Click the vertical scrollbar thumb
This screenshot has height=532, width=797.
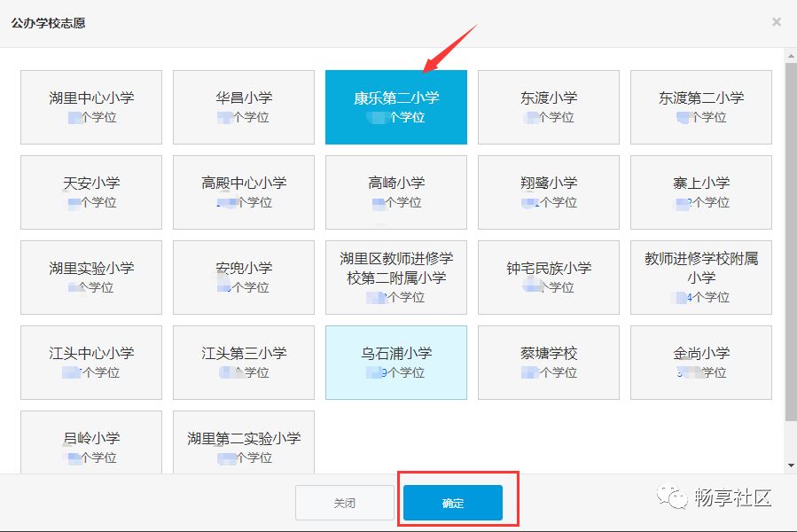[791, 241]
